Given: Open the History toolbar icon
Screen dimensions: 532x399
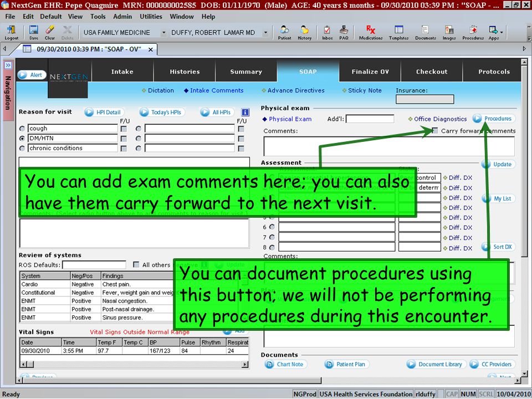Looking at the screenshot, I should (304, 33).
